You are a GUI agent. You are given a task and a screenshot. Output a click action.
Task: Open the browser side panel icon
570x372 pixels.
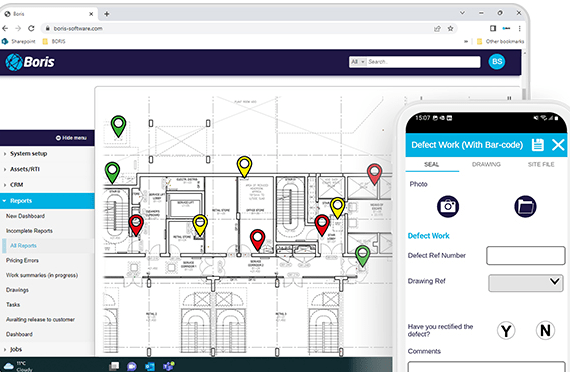[x=493, y=28]
